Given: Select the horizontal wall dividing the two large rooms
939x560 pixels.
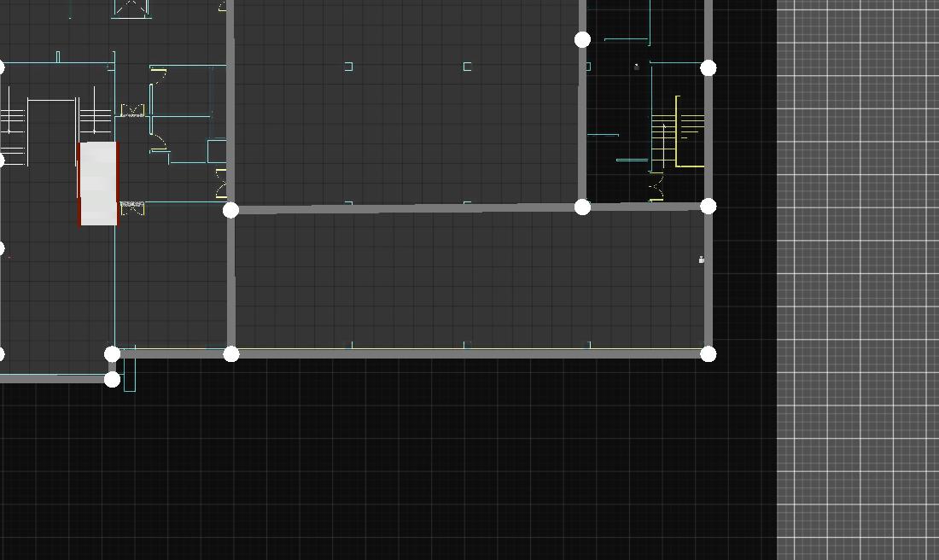Looking at the screenshot, I should [x=406, y=208].
